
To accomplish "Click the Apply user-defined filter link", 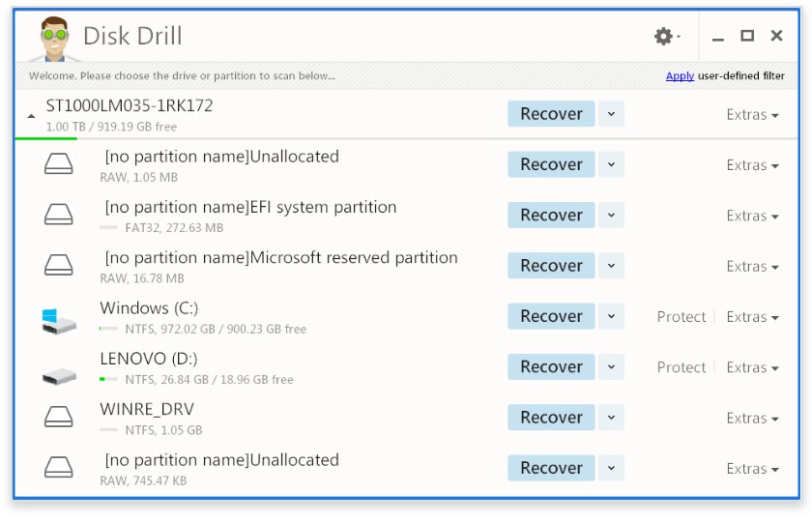I will tap(680, 76).
